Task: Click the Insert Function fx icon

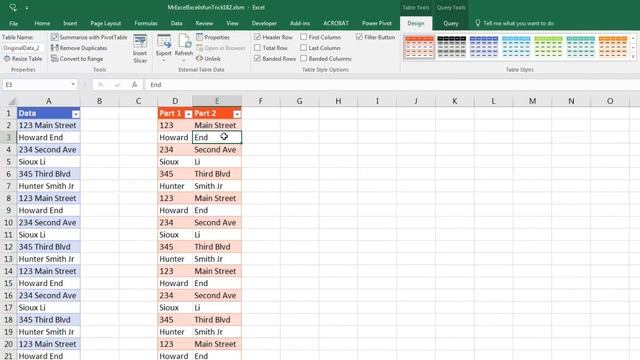Action: coord(134,84)
